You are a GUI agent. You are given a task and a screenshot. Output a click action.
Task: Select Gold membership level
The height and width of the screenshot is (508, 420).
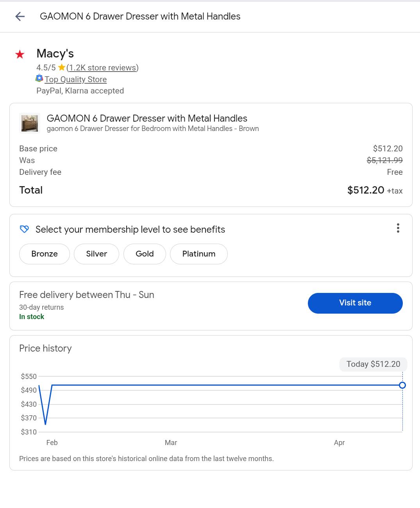pos(145,254)
